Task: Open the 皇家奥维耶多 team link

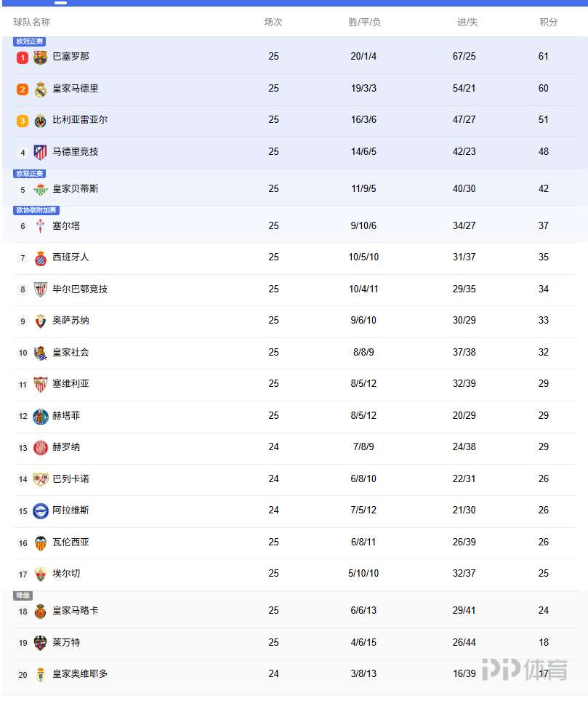Action: 80,674
